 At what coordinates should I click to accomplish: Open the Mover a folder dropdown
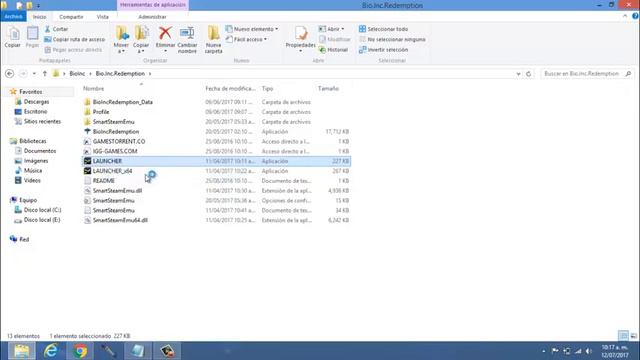pos(121,39)
